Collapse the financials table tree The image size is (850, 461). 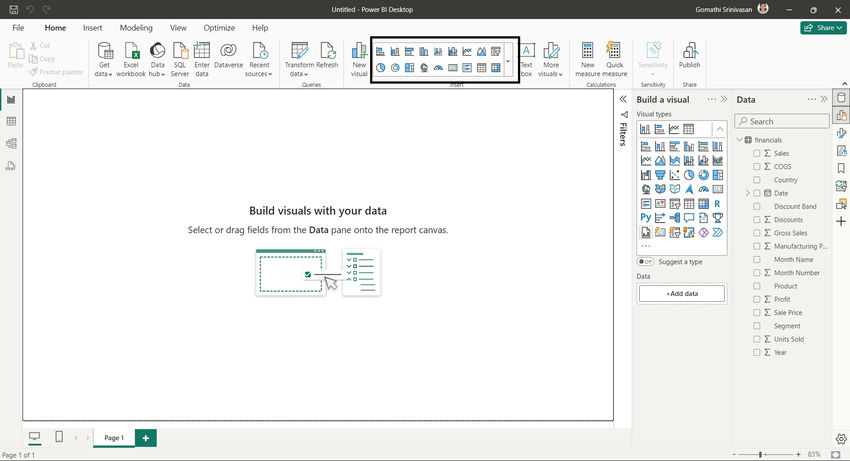pyautogui.click(x=739, y=140)
